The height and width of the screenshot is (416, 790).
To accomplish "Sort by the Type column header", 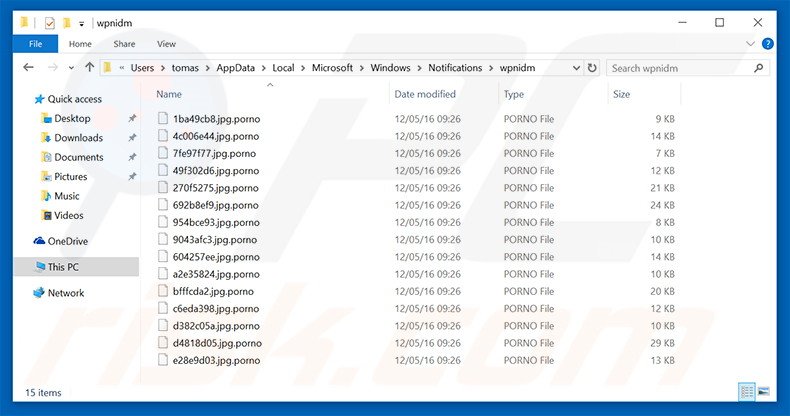I will (x=513, y=94).
